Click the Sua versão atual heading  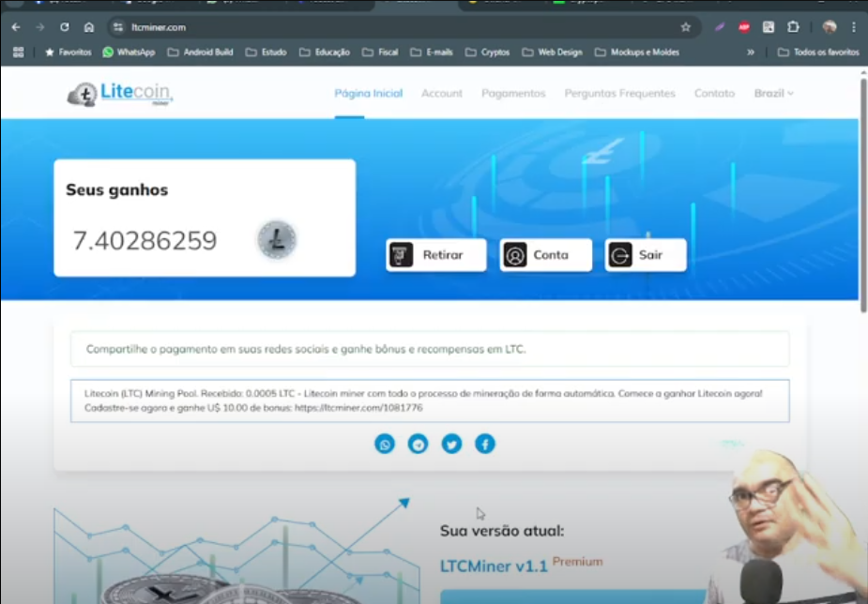pos(502,531)
